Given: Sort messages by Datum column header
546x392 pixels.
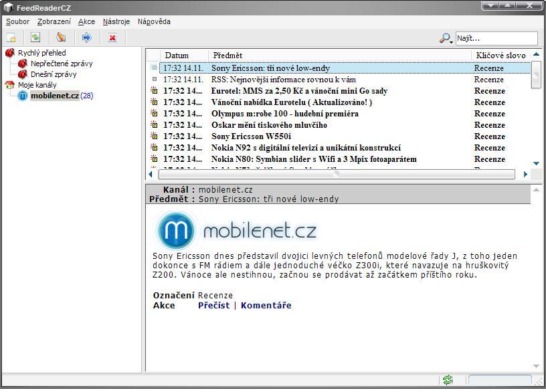Looking at the screenshot, I should (177, 56).
